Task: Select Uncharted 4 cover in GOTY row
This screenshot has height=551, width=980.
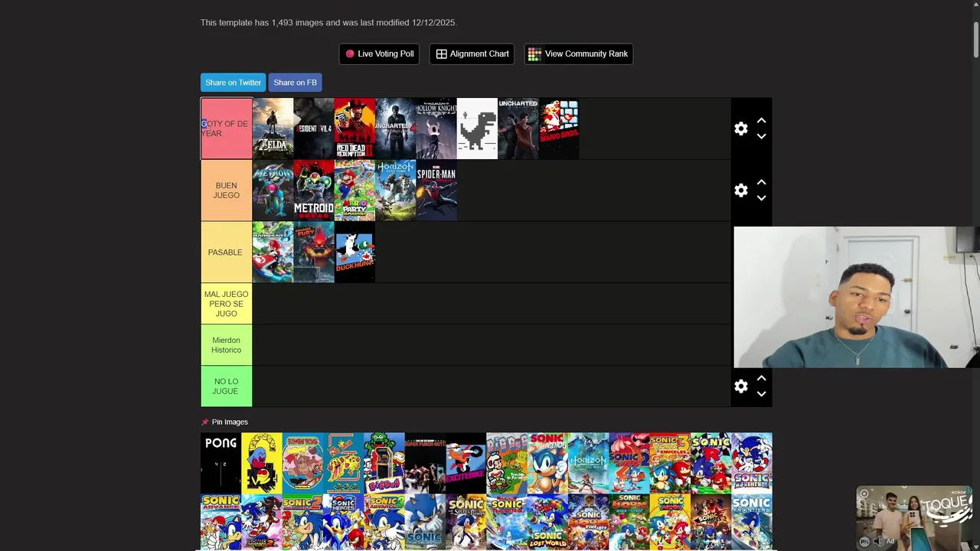Action: point(395,129)
